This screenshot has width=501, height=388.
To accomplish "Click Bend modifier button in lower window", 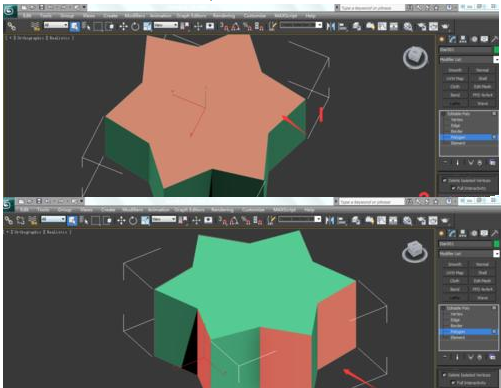I will click(455, 289).
